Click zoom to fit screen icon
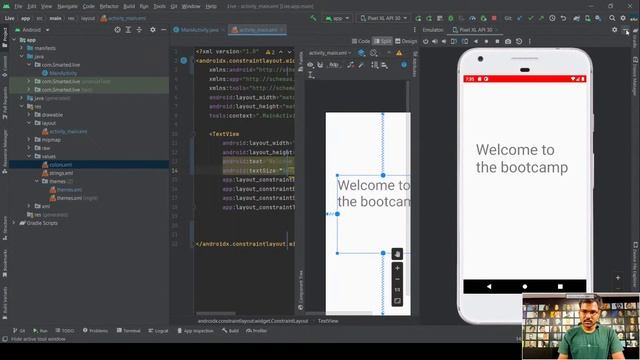The height and width of the screenshot is (360, 640). click(x=397, y=302)
